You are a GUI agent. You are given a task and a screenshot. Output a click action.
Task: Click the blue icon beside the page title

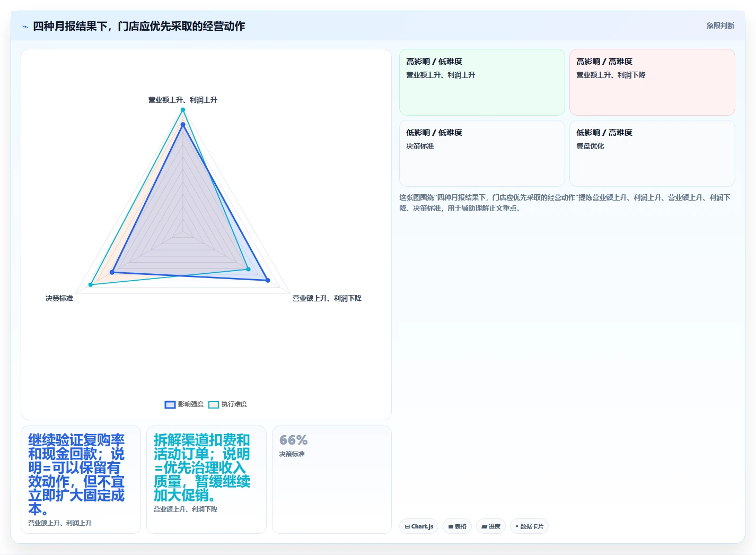[x=25, y=27]
